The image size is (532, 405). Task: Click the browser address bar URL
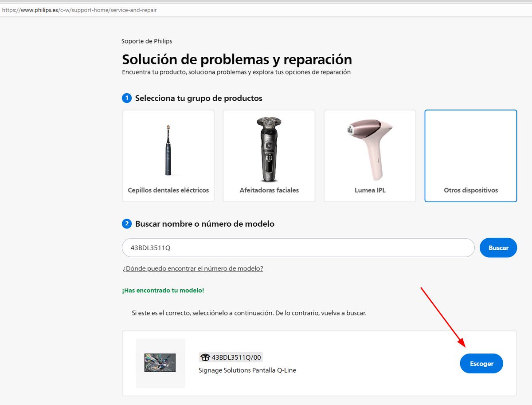pyautogui.click(x=79, y=10)
